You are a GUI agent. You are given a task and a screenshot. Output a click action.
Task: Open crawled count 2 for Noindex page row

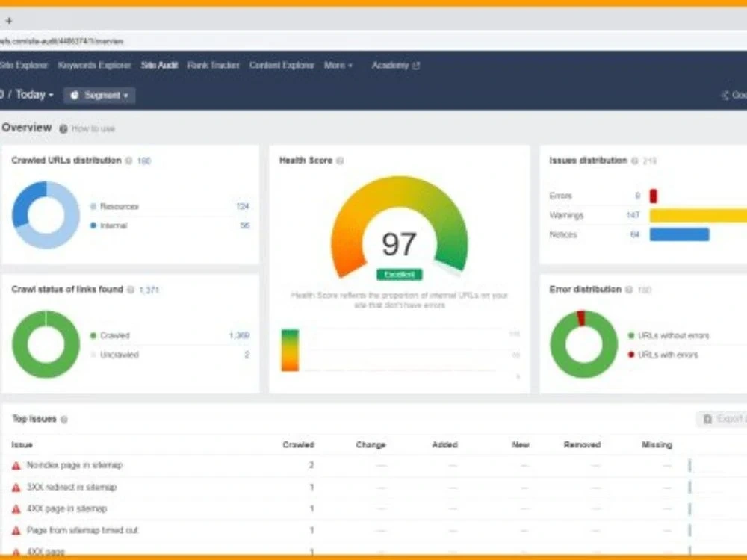tap(311, 464)
